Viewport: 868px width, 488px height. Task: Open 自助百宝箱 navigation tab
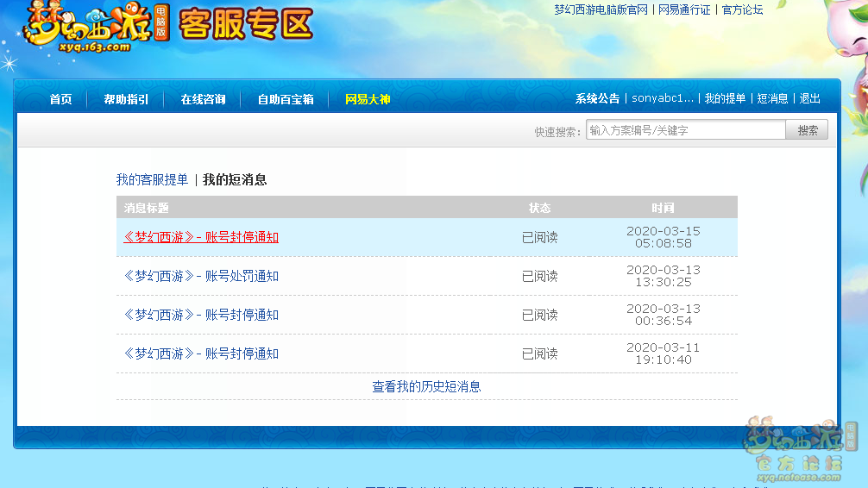point(286,99)
